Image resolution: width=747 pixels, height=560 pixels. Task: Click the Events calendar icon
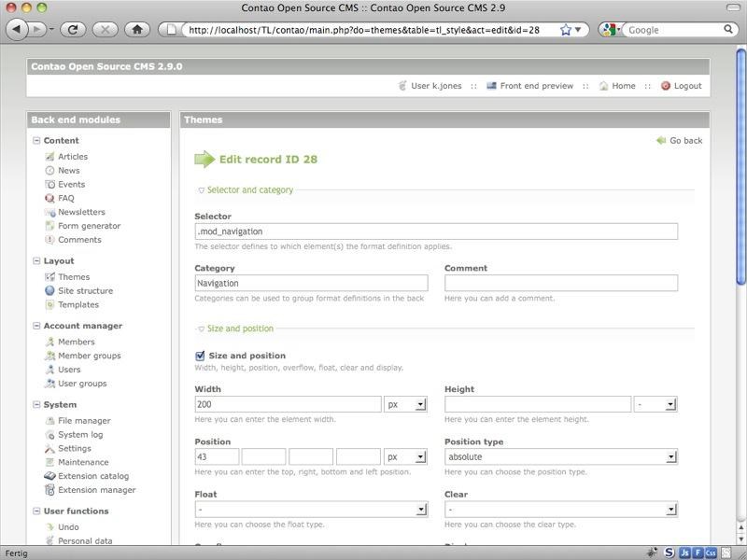point(49,184)
